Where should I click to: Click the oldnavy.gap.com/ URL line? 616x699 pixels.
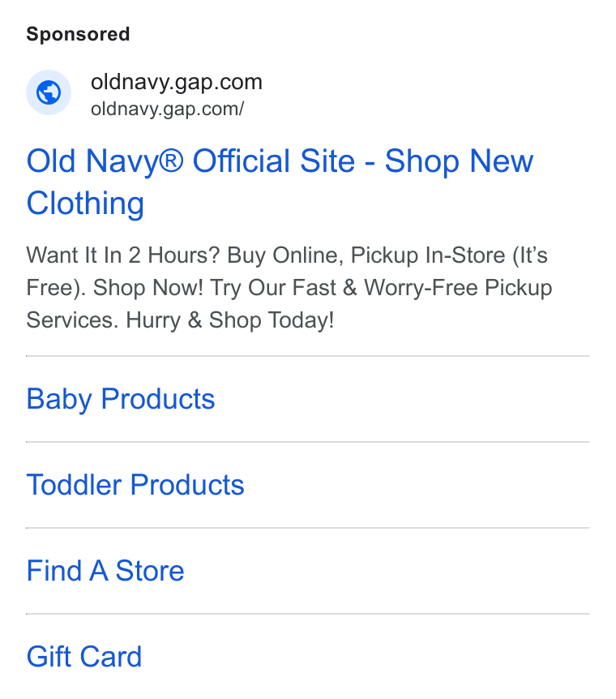168,109
